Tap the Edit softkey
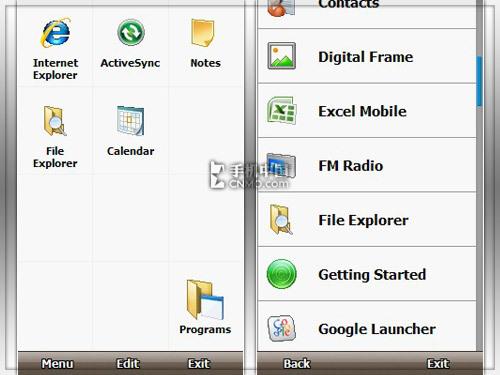Viewport: 500px width, 375px height. coord(128,364)
